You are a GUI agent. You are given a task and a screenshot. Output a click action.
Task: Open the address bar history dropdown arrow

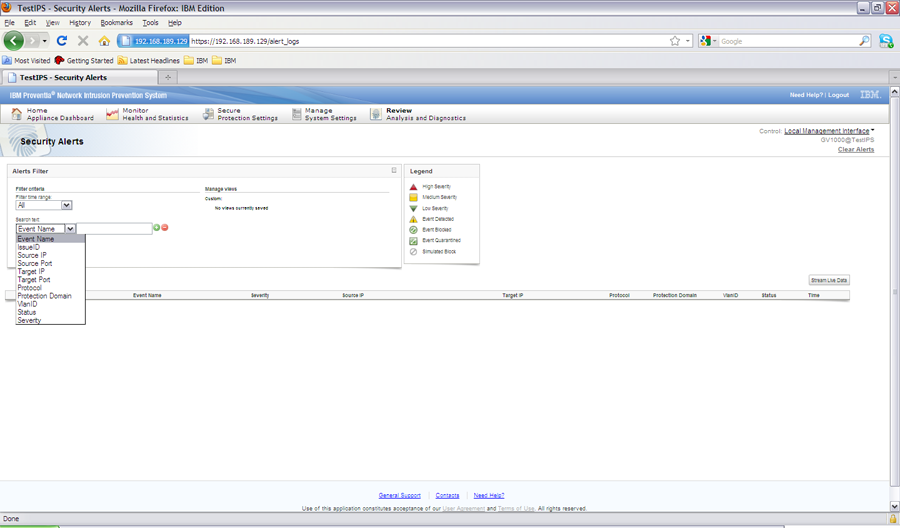point(688,41)
